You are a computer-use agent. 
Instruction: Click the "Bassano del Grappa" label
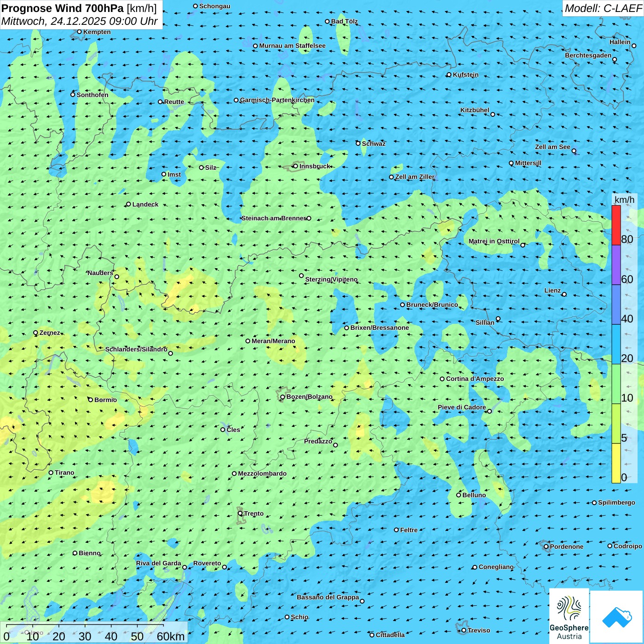click(x=328, y=597)
